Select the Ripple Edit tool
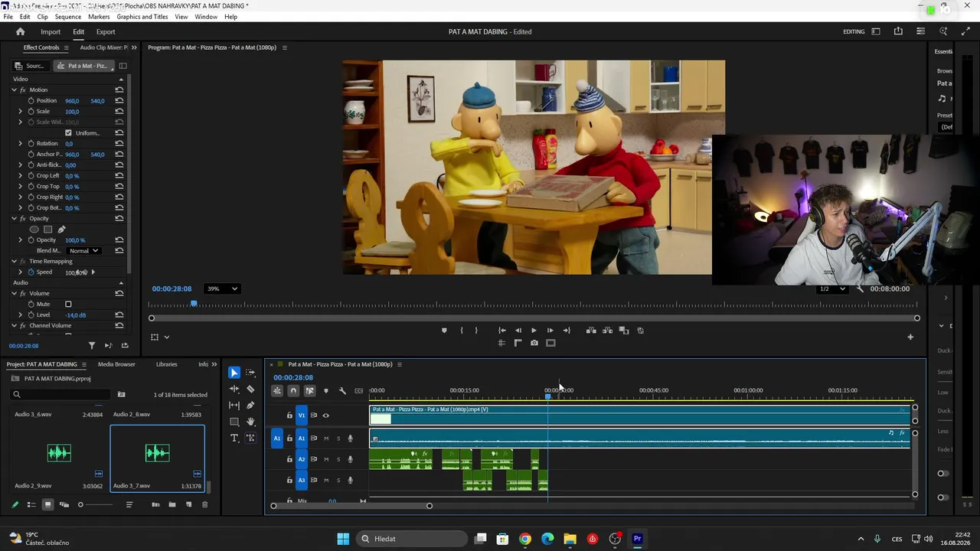The width and height of the screenshot is (980, 551). (x=234, y=389)
